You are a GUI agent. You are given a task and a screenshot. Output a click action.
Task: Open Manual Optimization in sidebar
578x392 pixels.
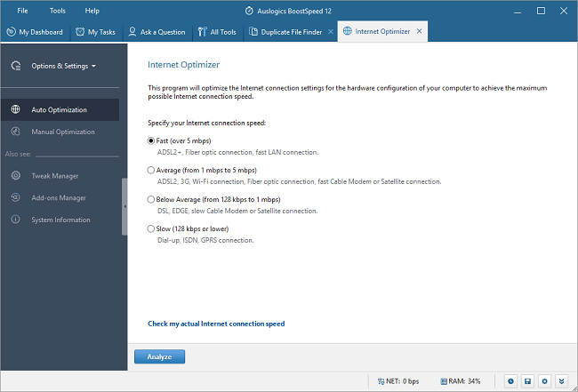point(60,132)
